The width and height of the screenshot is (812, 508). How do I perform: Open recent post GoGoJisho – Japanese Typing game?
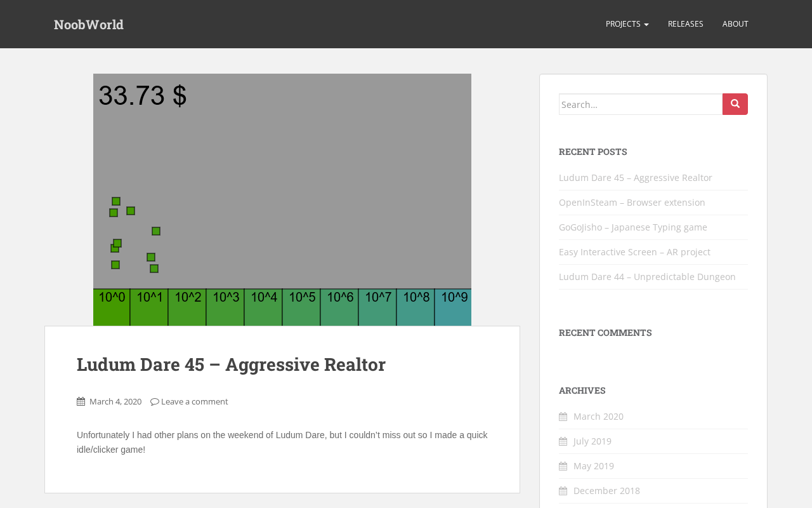(633, 227)
